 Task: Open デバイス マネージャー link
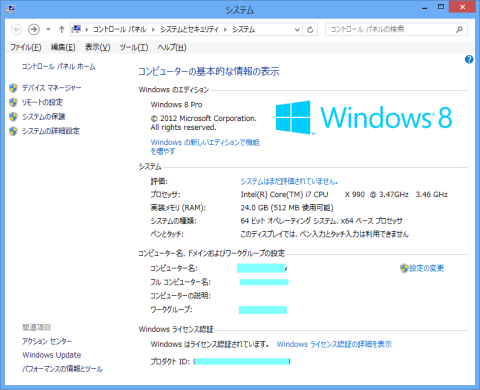[52, 88]
